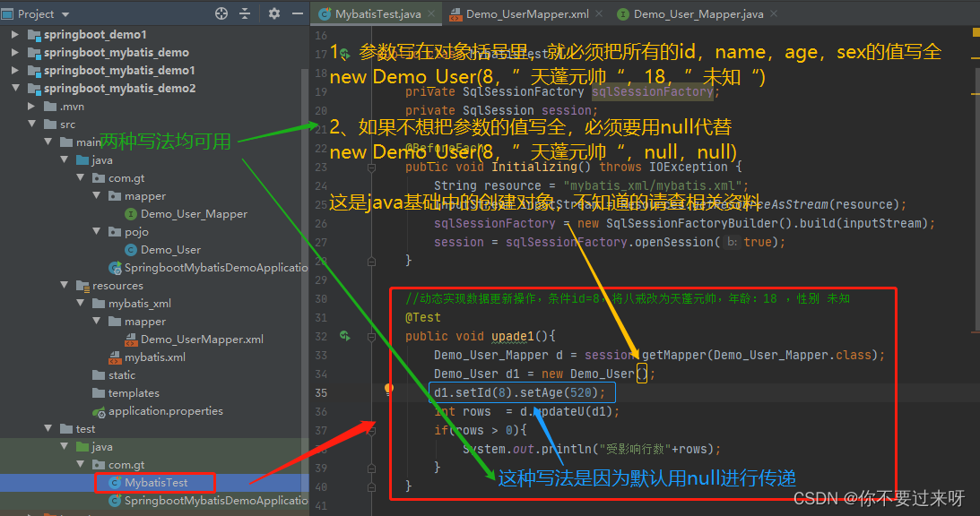
Task: Click the @Test annotation on line 31
Action: [423, 317]
